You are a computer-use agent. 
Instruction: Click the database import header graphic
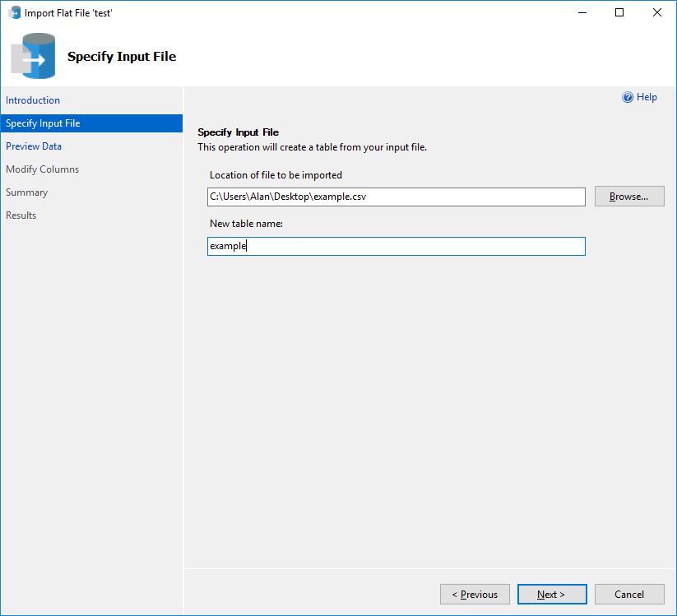[33, 56]
